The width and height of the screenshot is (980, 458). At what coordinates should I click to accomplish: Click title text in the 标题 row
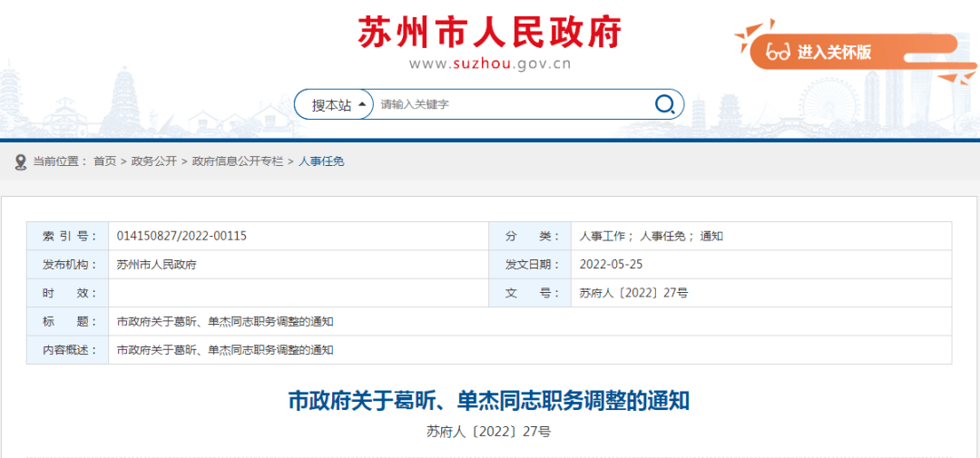pos(225,322)
